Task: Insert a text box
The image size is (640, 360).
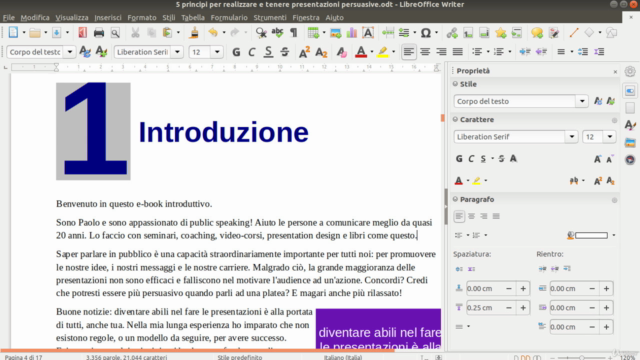Action: click(368, 33)
